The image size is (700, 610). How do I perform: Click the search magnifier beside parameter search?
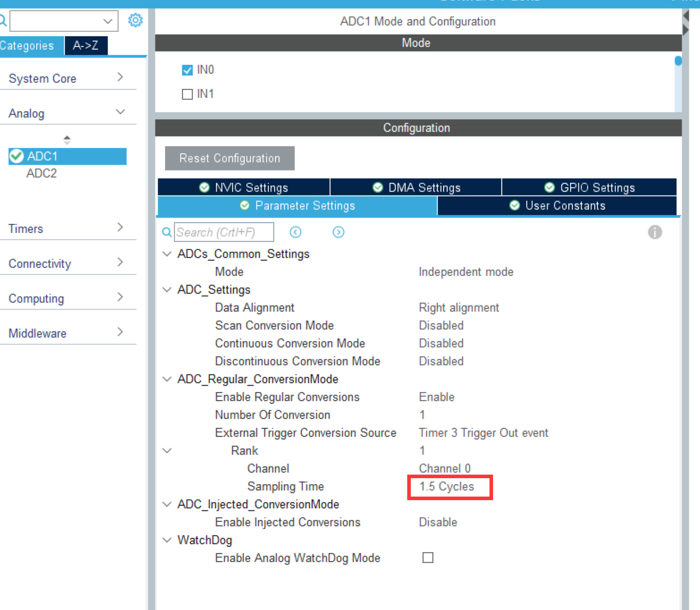167,232
